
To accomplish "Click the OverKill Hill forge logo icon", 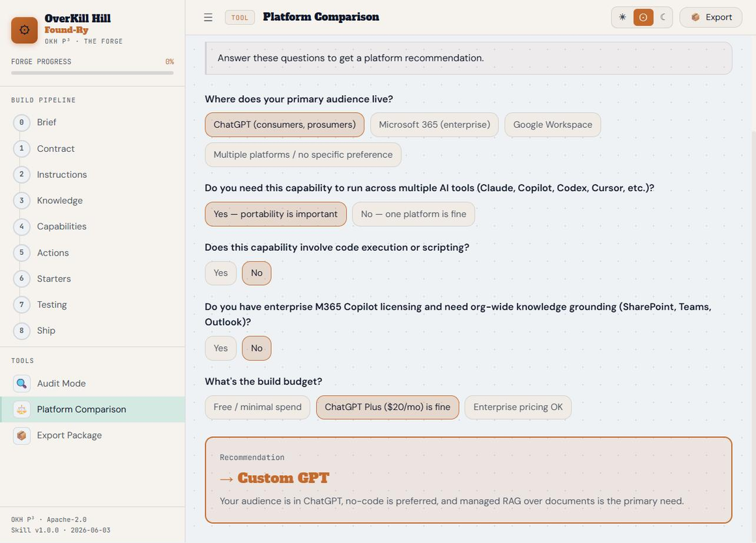I will tap(24, 30).
